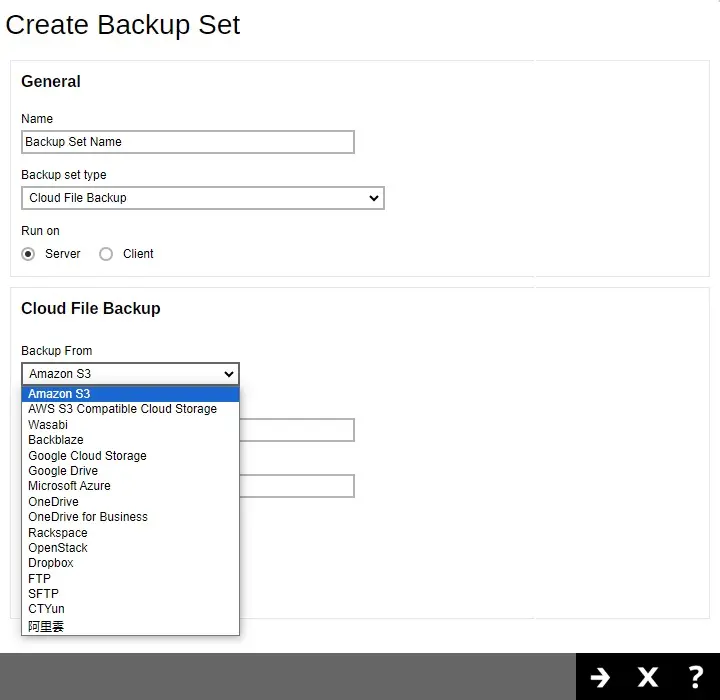Select OneDrive in the list
The width and height of the screenshot is (720, 700).
130,502
